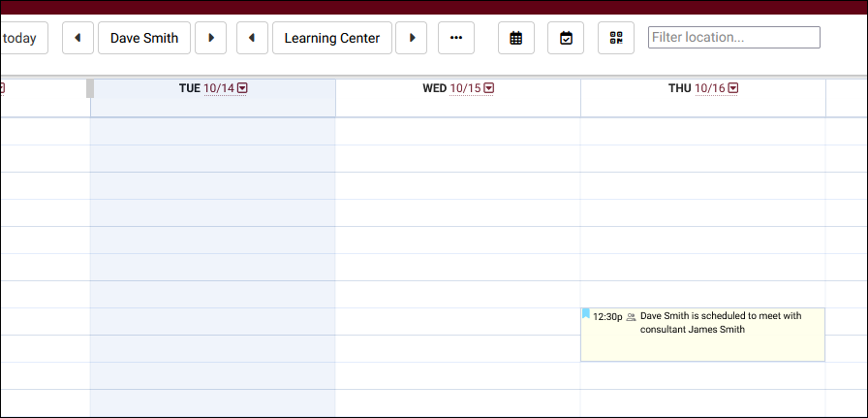This screenshot has height=418, width=868.
Task: Click the blue bookmark flag on the appointment
Action: [586, 313]
